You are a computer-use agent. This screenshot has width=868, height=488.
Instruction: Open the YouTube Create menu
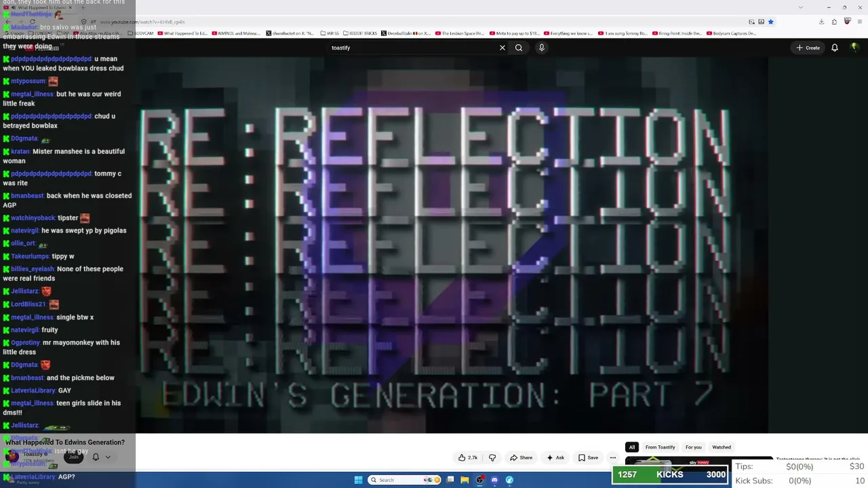808,47
